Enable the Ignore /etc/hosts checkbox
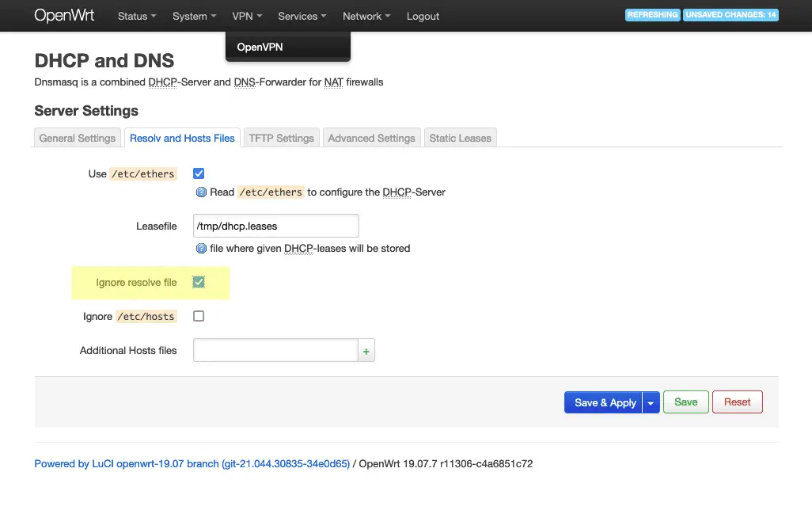Screen dimensions: 812x514 pyautogui.click(x=199, y=316)
